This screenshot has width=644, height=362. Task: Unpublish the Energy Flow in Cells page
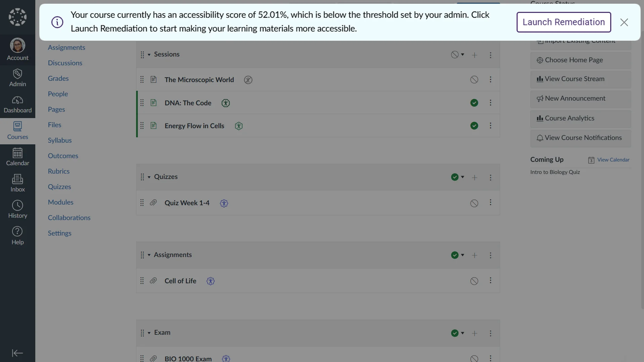tap(474, 126)
